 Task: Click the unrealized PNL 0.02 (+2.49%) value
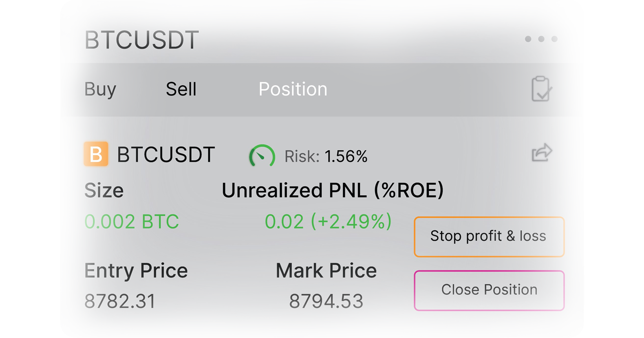[x=328, y=221]
